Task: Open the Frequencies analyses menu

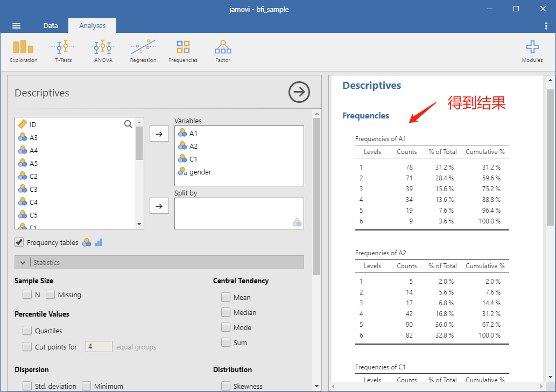Action: click(x=183, y=52)
